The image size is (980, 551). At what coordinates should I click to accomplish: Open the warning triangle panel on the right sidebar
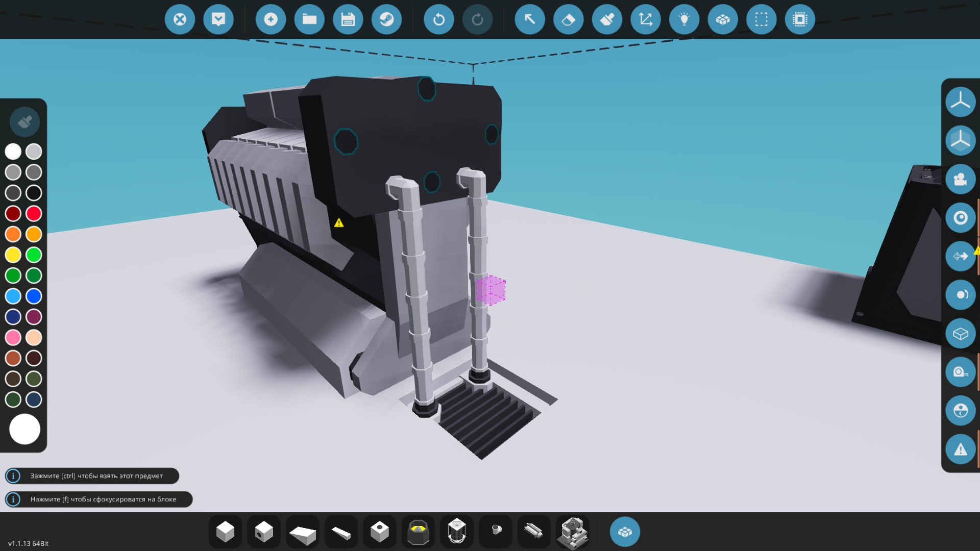(960, 449)
